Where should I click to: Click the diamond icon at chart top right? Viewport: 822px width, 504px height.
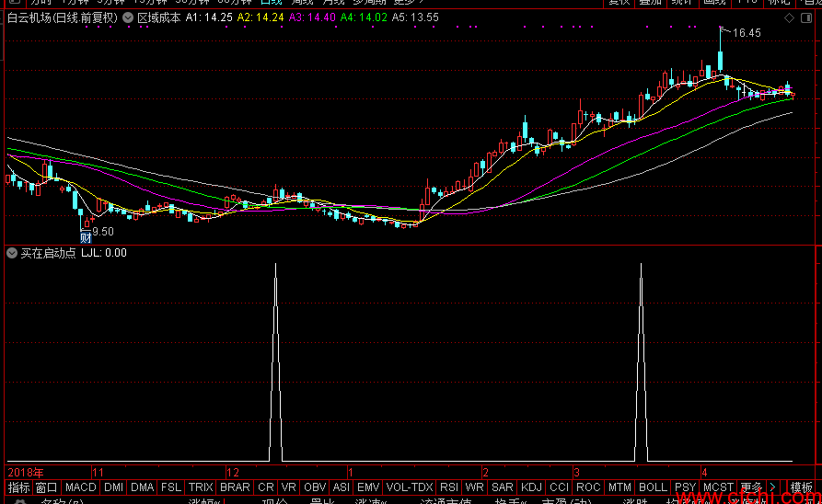[x=789, y=17]
